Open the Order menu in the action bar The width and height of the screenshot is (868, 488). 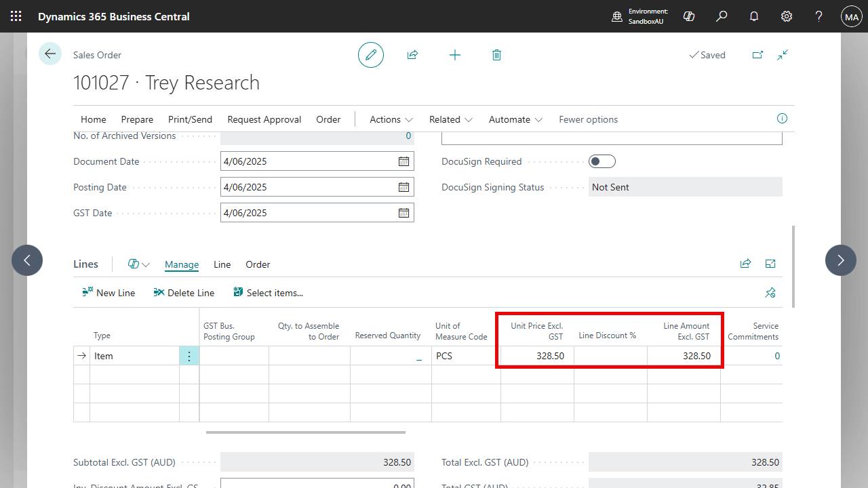(328, 119)
